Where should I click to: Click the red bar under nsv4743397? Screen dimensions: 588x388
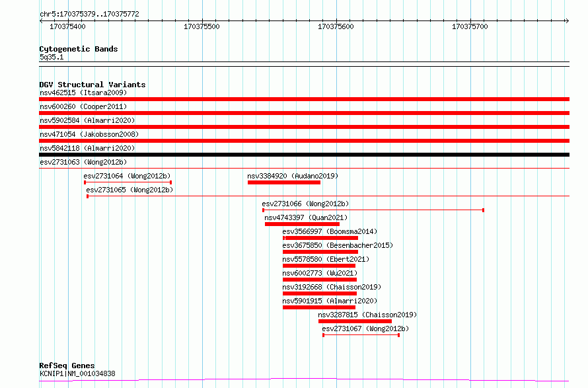click(302, 224)
